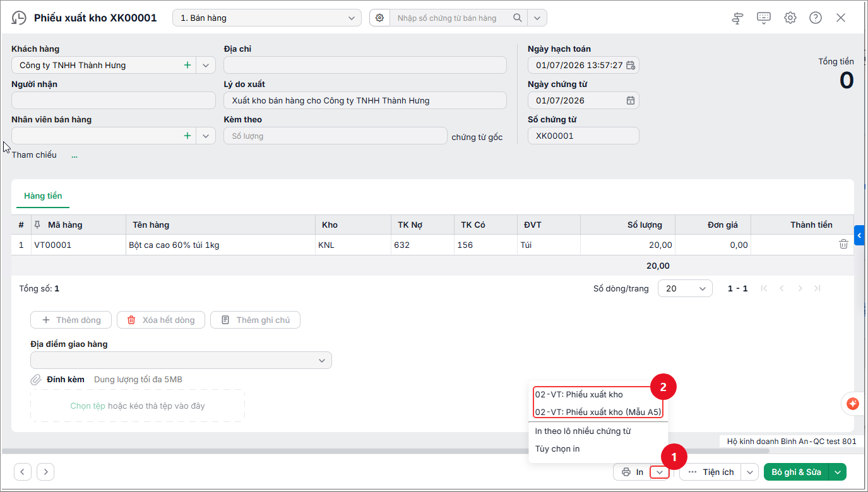
Task: Select 'In theo lô nhiều chứng từ'
Action: [583, 431]
